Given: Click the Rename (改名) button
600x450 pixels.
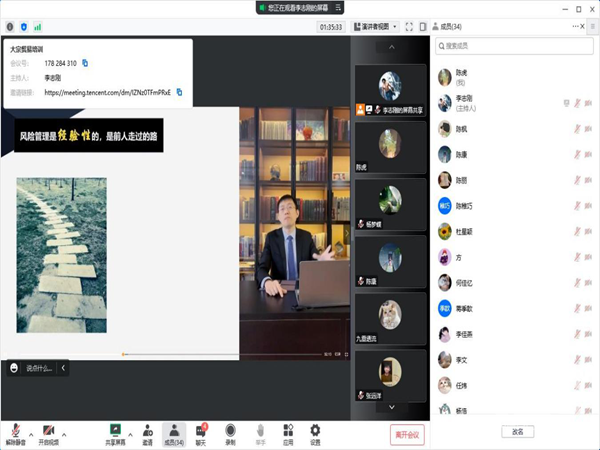Looking at the screenshot, I should click(517, 432).
